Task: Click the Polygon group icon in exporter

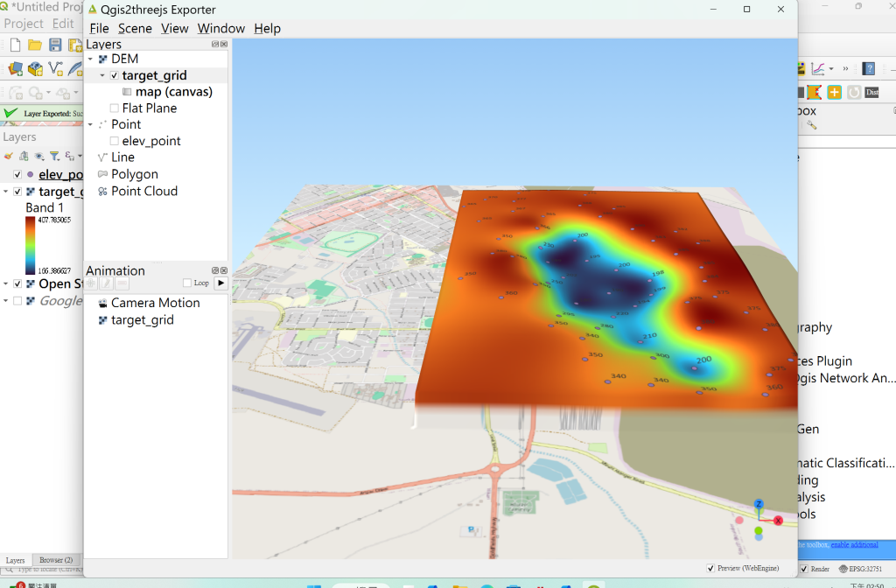Action: (x=103, y=174)
